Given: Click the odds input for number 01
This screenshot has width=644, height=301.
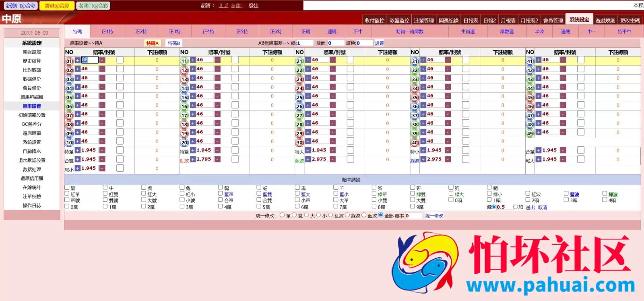Looking at the screenshot, I should 90,60.
